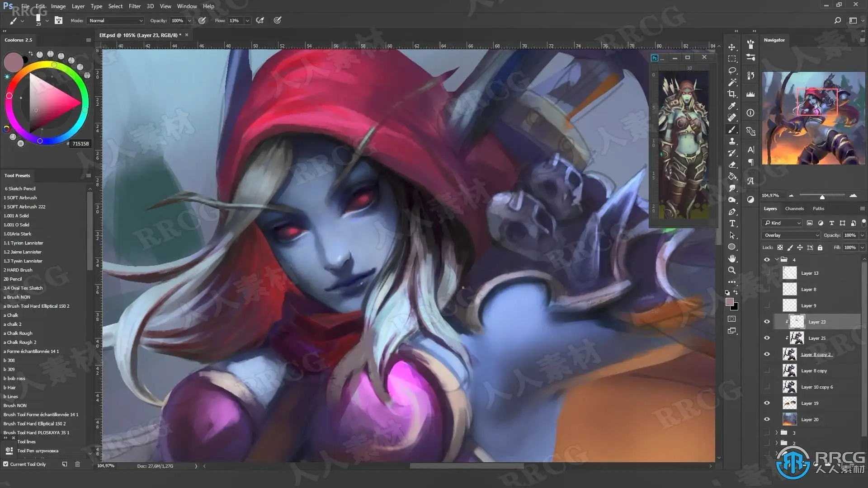The width and height of the screenshot is (868, 488).
Task: Hide Layer 20 with its eye icon
Action: tap(767, 419)
